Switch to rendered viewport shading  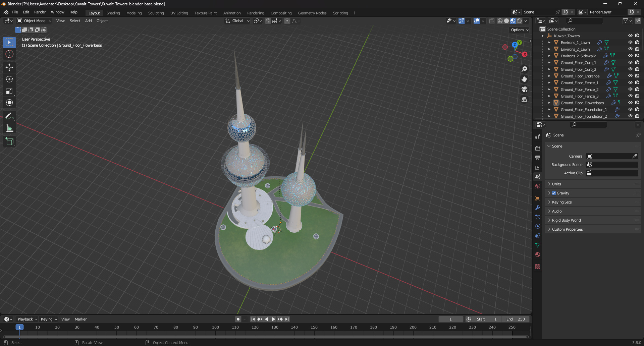519,21
